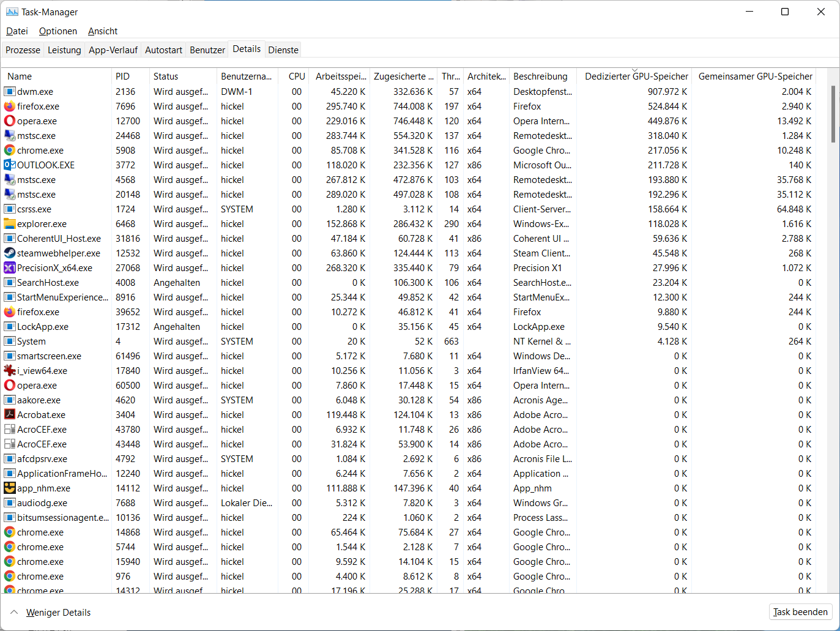This screenshot has height=631, width=840.
Task: Click the i_view64.exe IrfanView icon
Action: (x=10, y=371)
